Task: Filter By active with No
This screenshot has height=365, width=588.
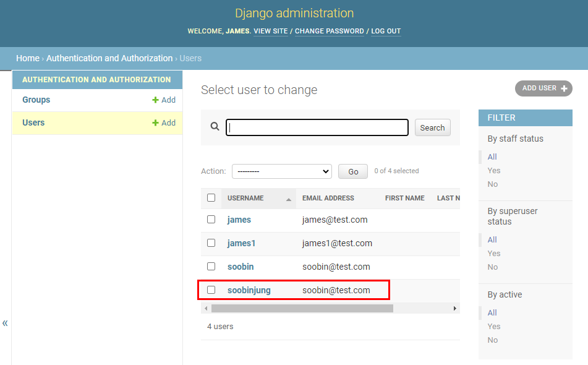Action: click(x=493, y=340)
